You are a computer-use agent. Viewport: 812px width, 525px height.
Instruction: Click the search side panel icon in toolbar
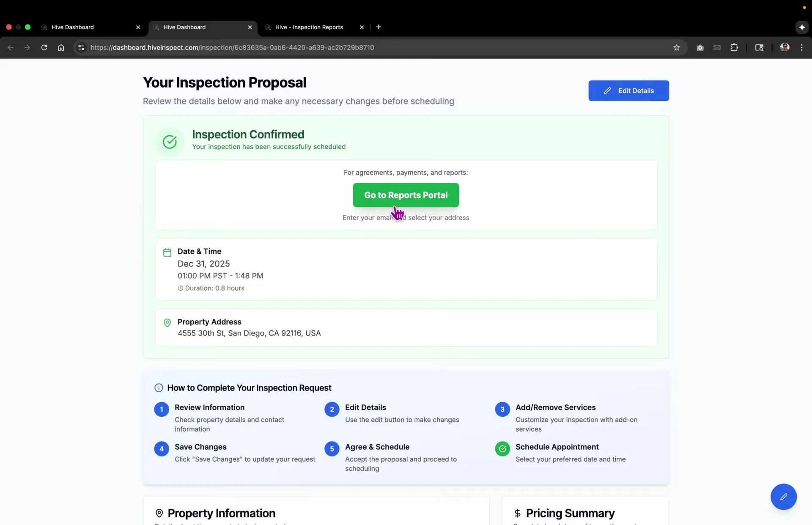pyautogui.click(x=759, y=47)
